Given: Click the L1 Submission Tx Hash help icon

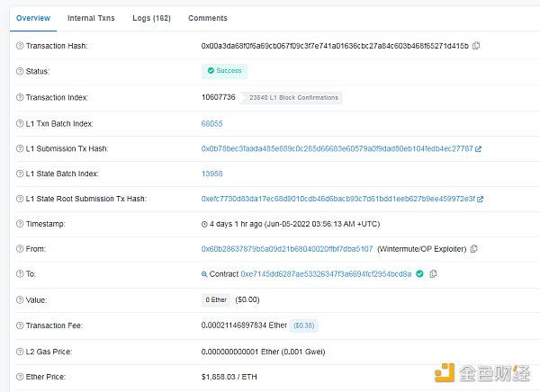Looking at the screenshot, I should (x=20, y=148).
